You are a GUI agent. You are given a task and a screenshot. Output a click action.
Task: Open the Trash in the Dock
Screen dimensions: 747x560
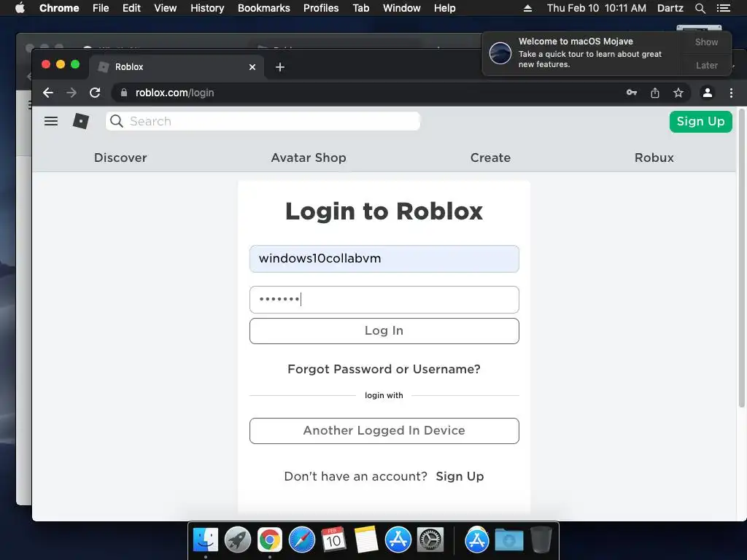tap(541, 540)
